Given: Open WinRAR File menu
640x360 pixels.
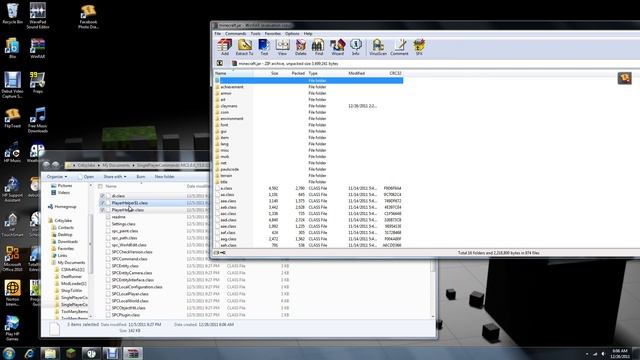Looking at the screenshot, I should (218, 33).
